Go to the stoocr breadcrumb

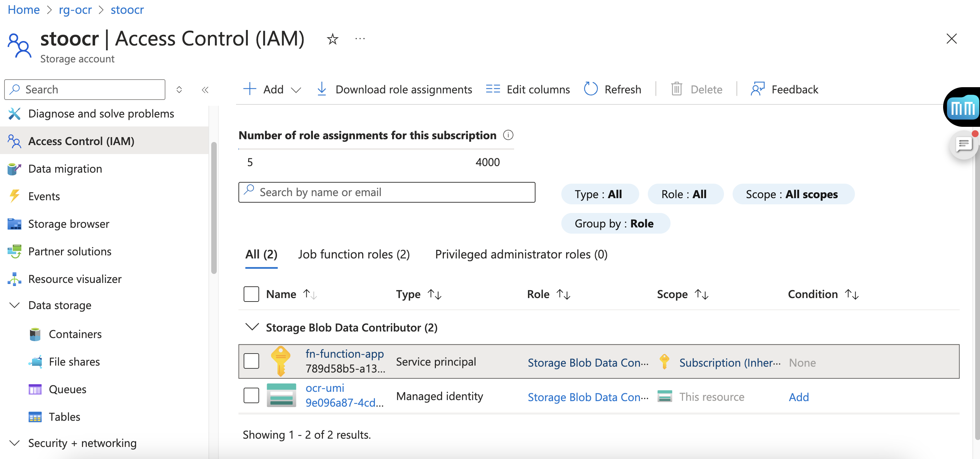(127, 10)
